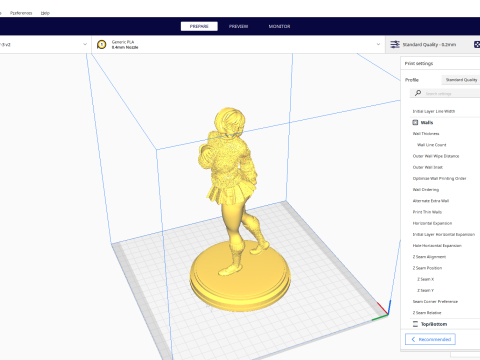Viewport: 480px width, 360px height.
Task: Switch to the PREVIEW stage tab
Action: point(238,26)
